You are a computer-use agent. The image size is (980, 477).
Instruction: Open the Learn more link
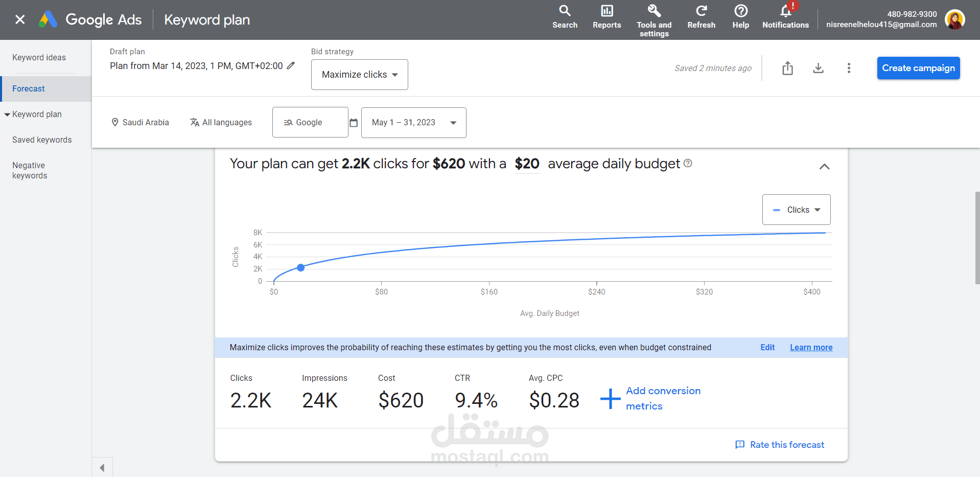[811, 348]
